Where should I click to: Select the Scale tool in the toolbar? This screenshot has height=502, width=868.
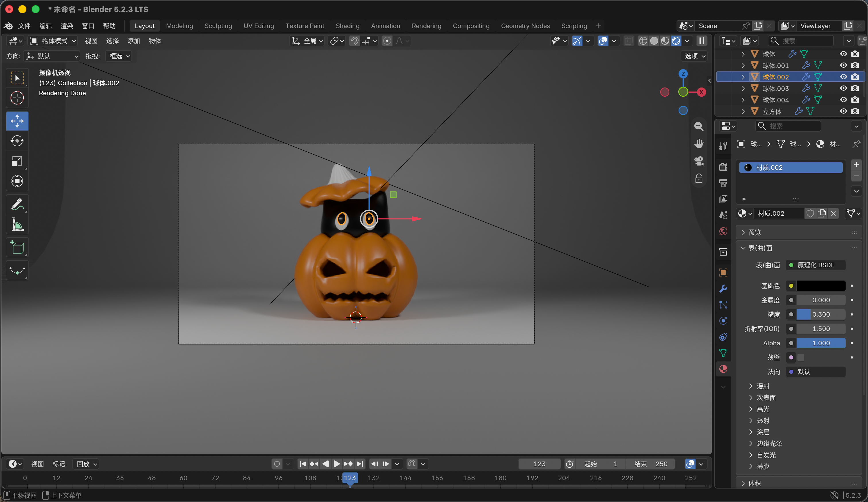[x=17, y=161]
